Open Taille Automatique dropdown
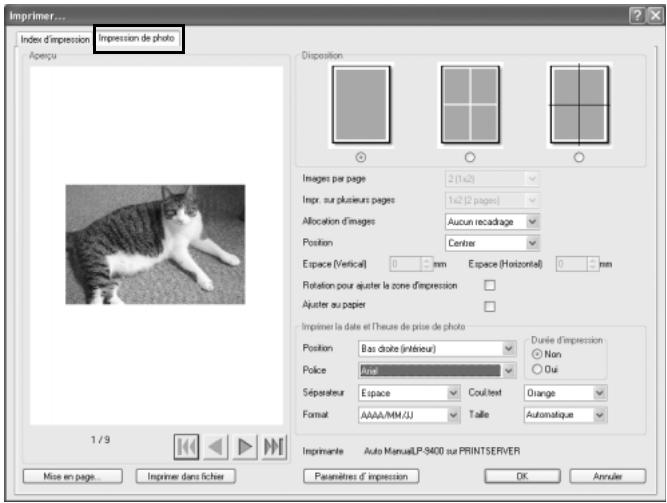 click(565, 414)
